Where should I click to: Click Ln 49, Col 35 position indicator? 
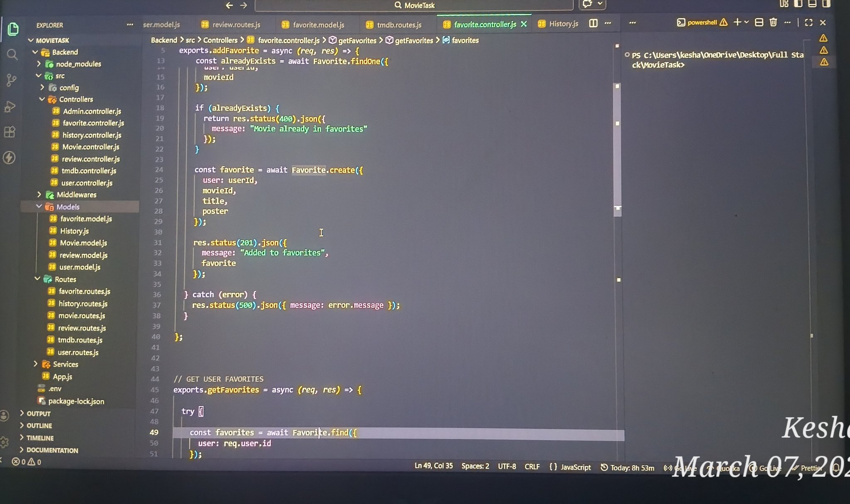point(433,466)
